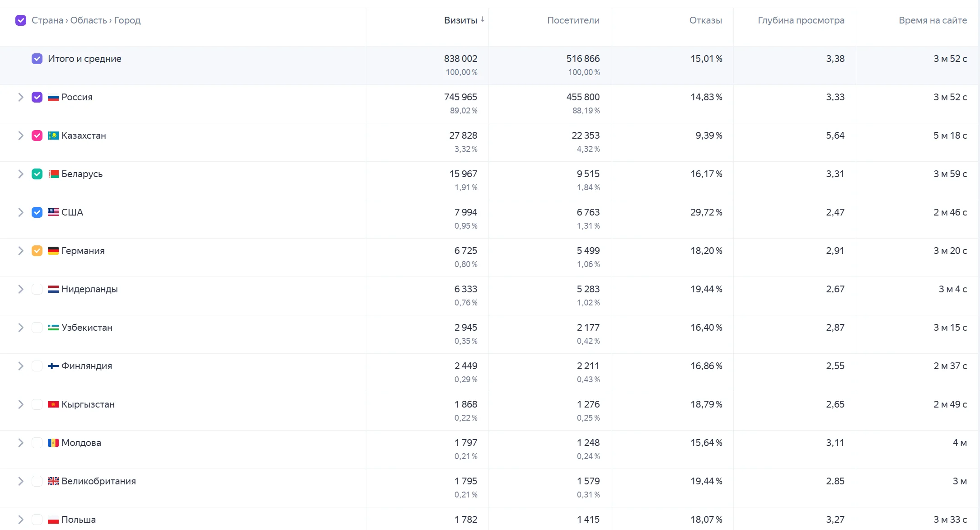Viewport: 980px width, 530px height.
Task: Sort table by Посетители column
Action: (x=573, y=20)
